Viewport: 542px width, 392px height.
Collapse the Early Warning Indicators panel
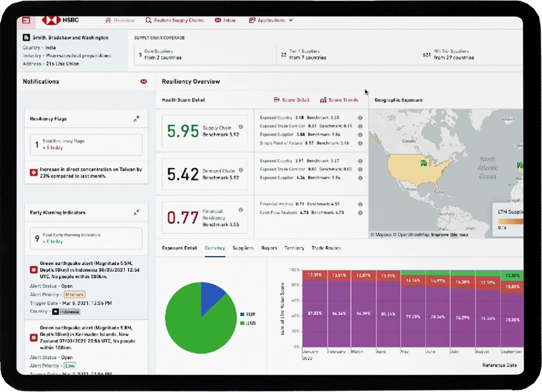[136, 212]
